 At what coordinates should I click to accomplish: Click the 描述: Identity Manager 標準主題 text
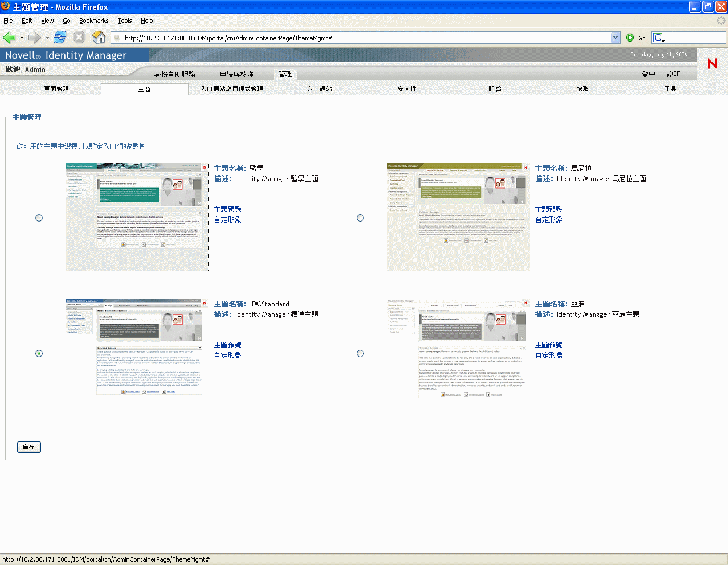[266, 314]
